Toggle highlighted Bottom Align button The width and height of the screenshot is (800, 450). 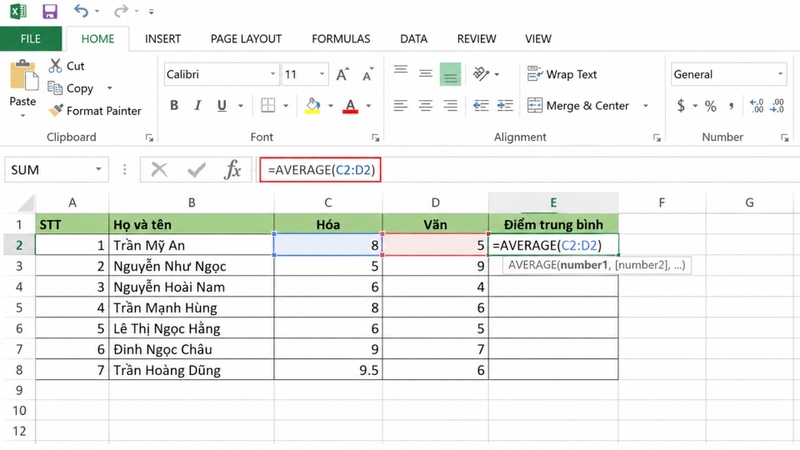point(450,74)
